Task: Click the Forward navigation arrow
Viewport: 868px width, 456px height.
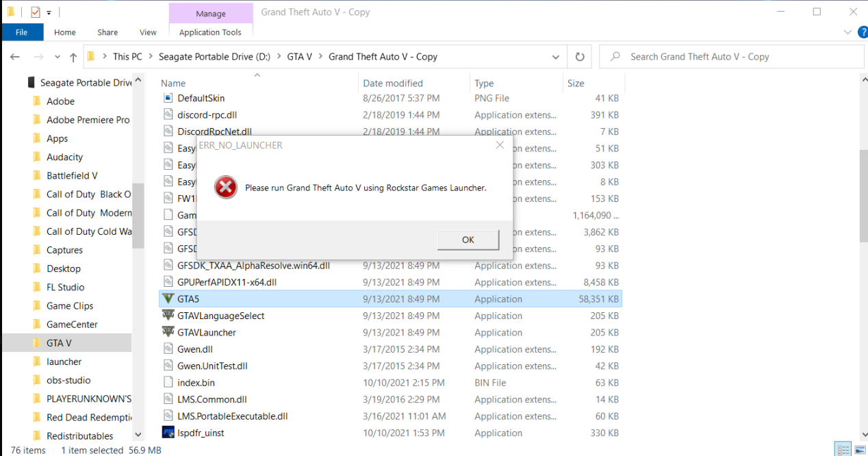Action: (38, 57)
